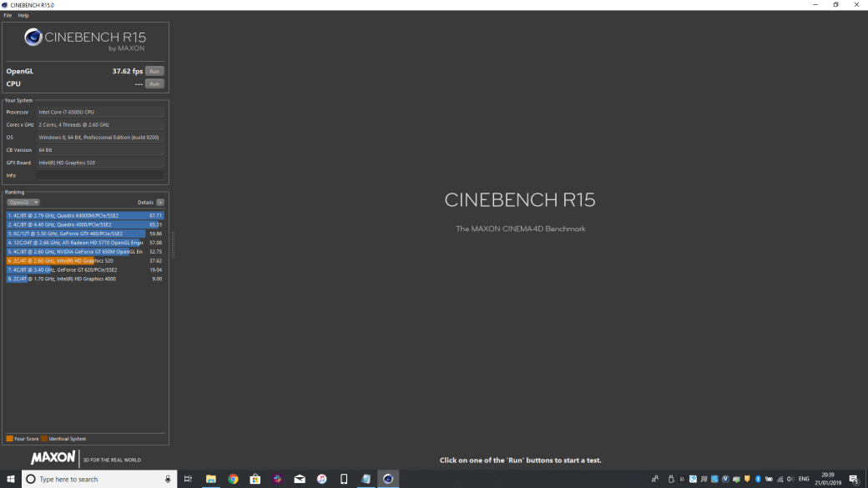Open Google Chrome from the taskbar
The width and height of the screenshot is (868, 488).
(x=232, y=479)
